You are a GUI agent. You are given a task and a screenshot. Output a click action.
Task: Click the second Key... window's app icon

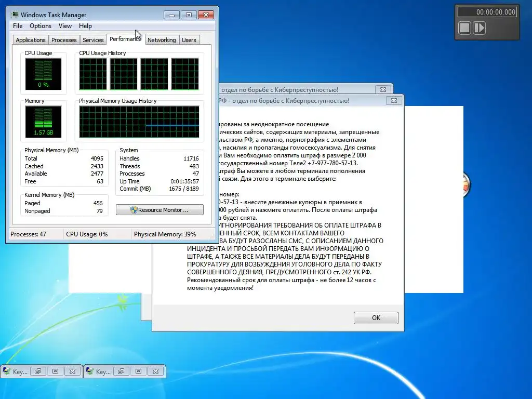coord(89,371)
